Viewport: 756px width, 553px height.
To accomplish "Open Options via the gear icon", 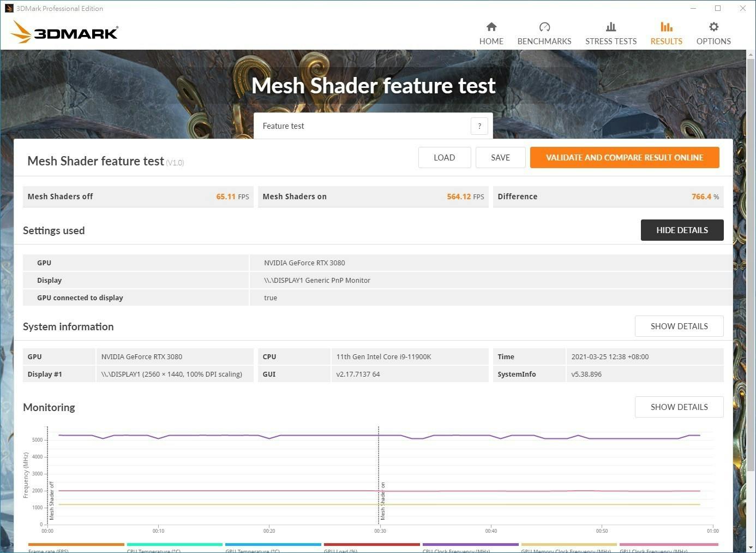I will [713, 27].
